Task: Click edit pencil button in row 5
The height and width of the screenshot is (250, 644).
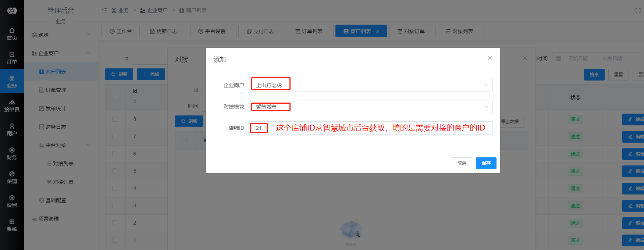Action: pyautogui.click(x=633, y=171)
